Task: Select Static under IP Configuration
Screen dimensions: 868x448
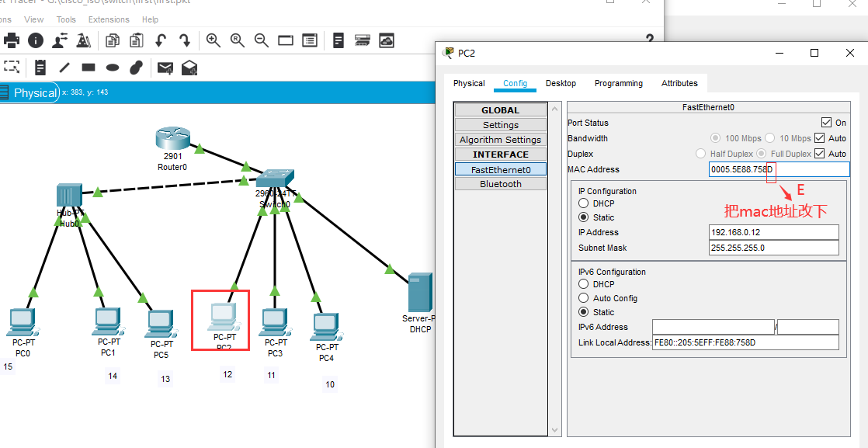Action: [584, 217]
